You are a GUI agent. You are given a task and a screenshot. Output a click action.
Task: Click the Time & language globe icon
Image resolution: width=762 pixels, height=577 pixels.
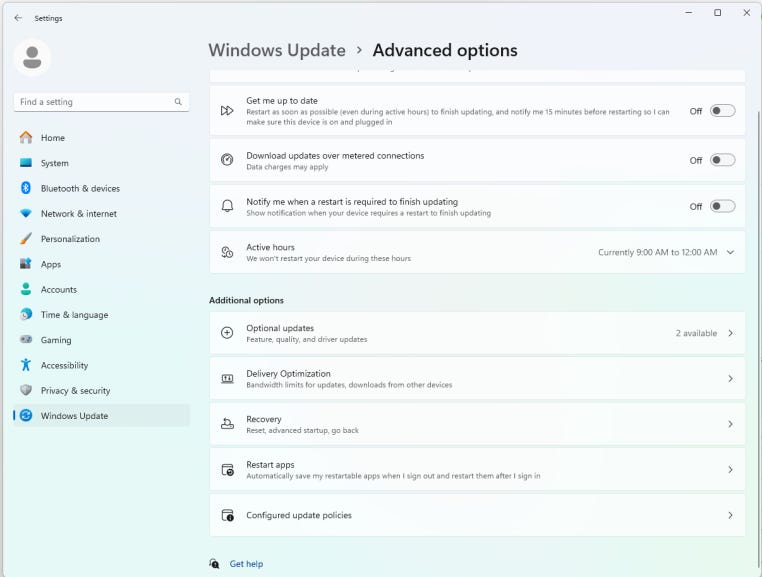(26, 315)
